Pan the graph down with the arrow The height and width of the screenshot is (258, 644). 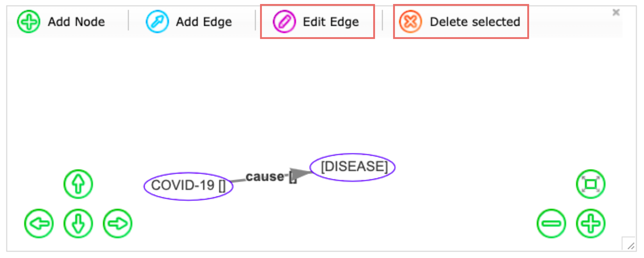pos(78,223)
